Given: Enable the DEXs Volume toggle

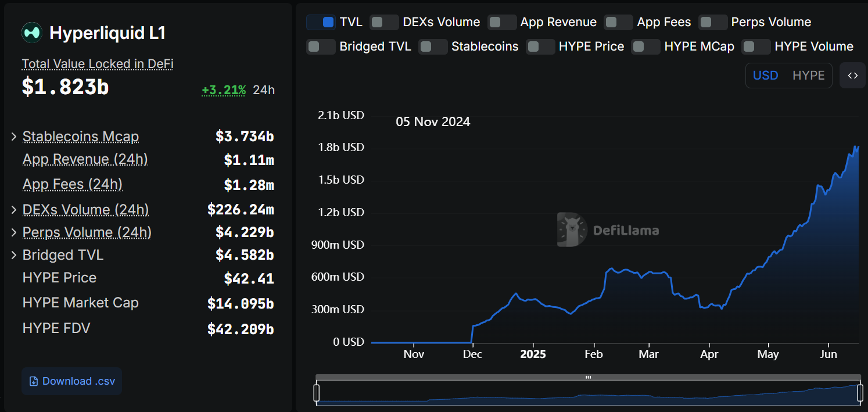Looking at the screenshot, I should click(x=384, y=22).
